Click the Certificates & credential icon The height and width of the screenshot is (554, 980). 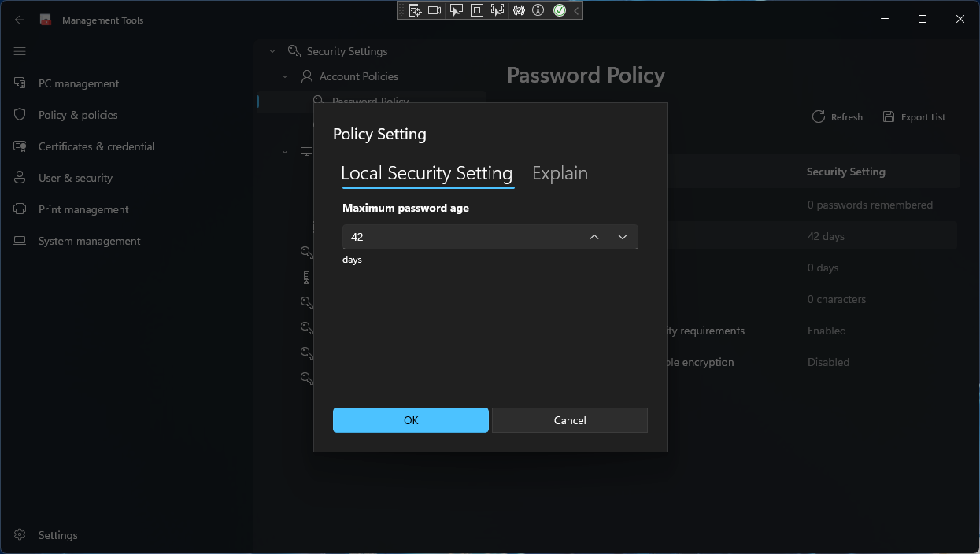click(x=20, y=146)
